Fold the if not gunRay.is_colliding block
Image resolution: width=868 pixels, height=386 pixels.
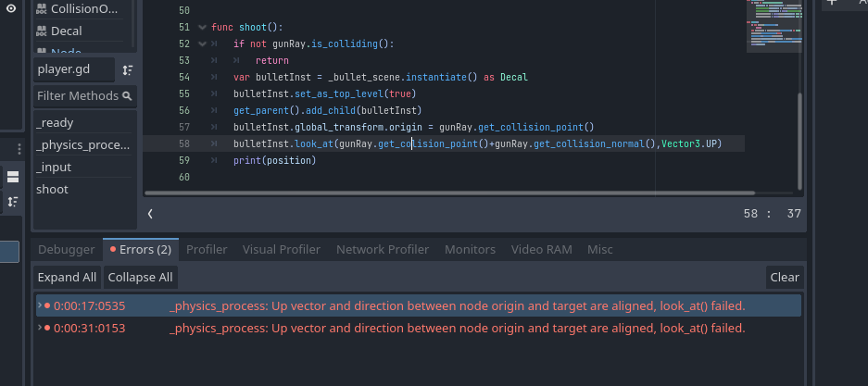point(202,44)
